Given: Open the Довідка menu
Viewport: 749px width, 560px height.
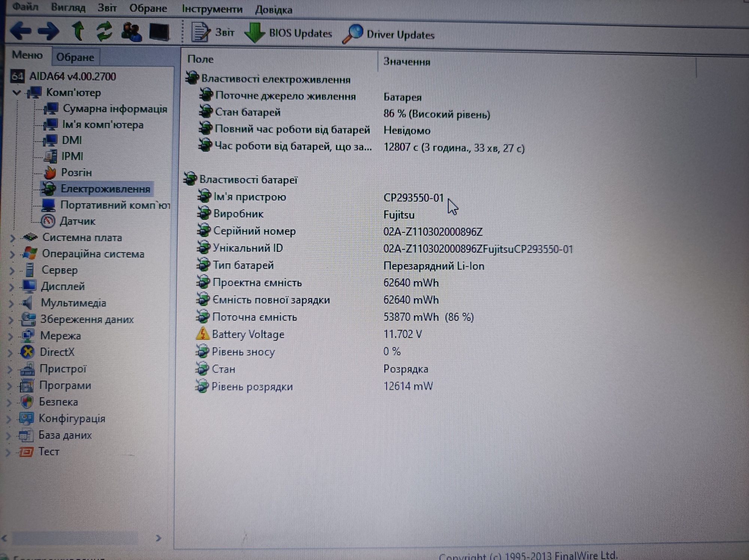Looking at the screenshot, I should coord(274,10).
